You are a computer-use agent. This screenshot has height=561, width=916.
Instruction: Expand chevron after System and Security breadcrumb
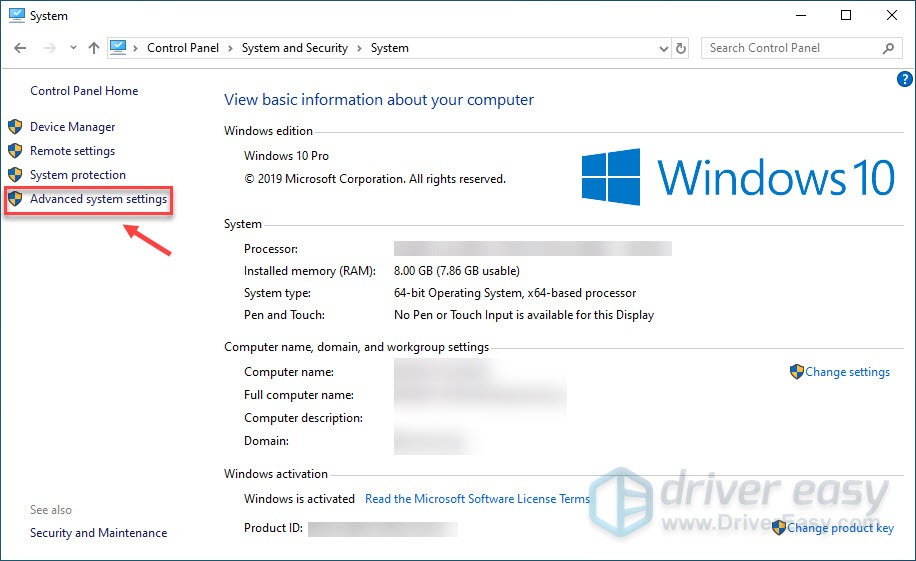[x=359, y=49]
